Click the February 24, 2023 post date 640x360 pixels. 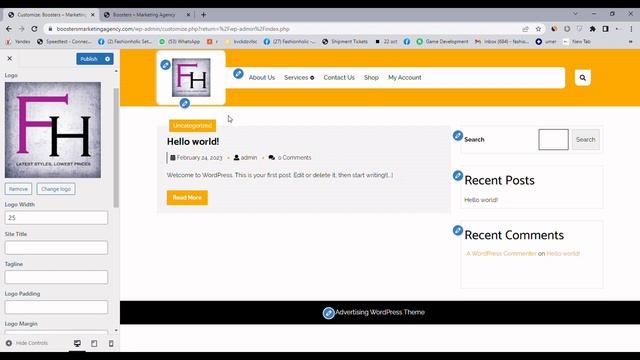(199, 158)
